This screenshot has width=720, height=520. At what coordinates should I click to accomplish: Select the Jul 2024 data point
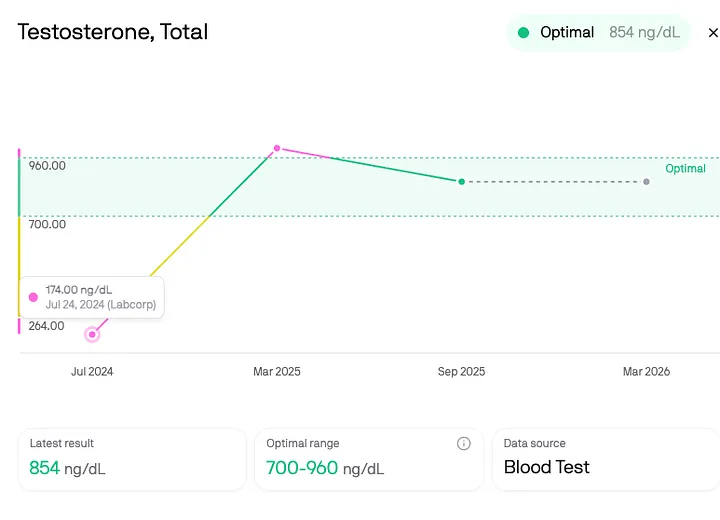(x=92, y=334)
